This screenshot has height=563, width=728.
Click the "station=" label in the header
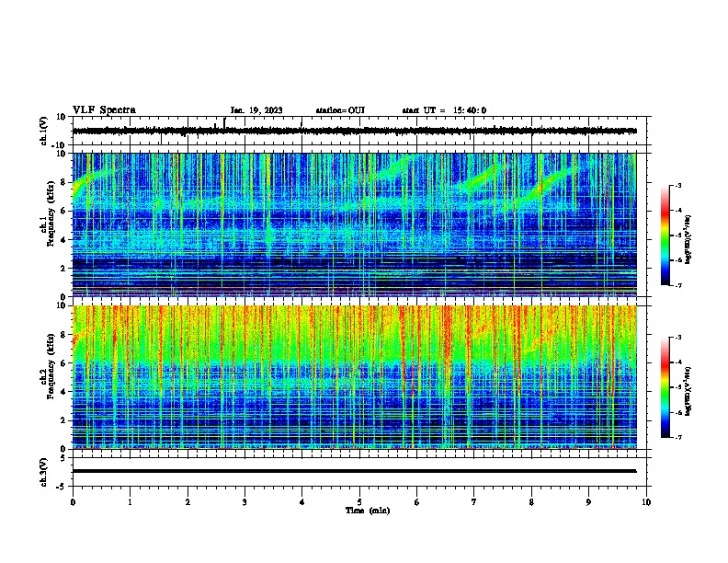point(332,110)
